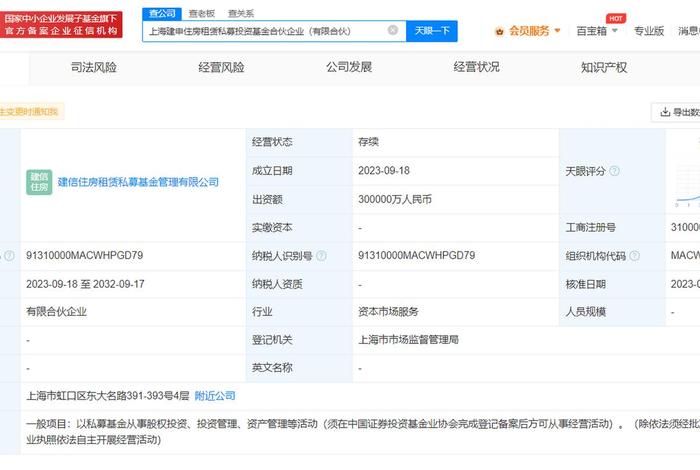Switch to the 查老板 search tab
The image size is (700, 470).
point(202,14)
